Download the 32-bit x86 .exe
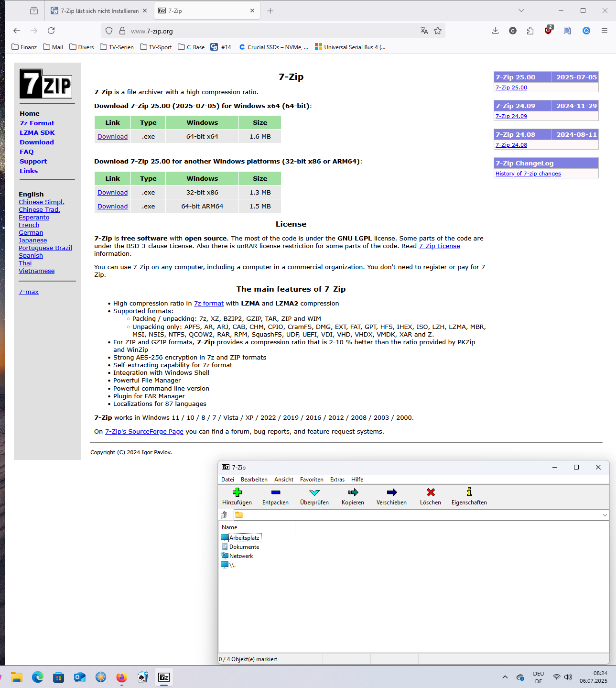Viewport: 616px width, 688px height. tap(112, 192)
